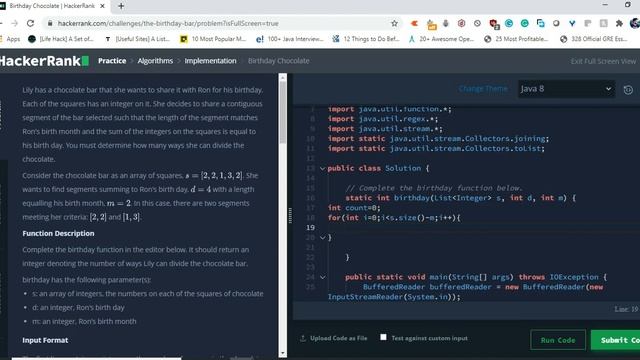Click the Submit Code button
This screenshot has width=640, height=360.
point(616,340)
